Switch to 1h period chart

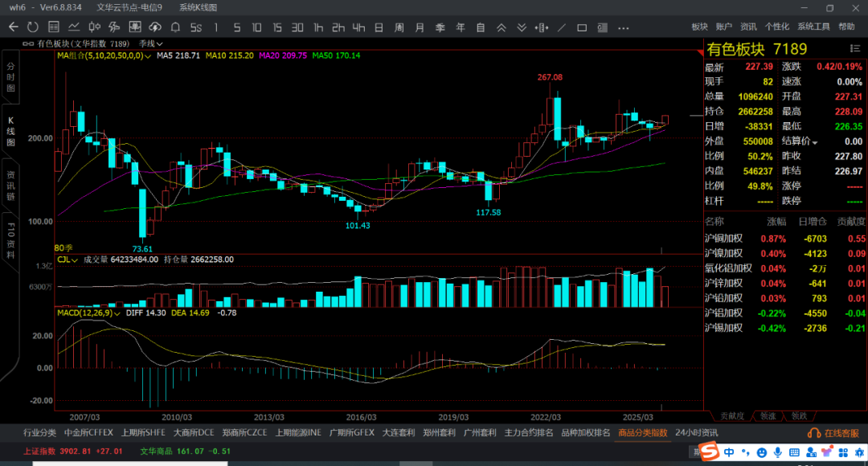pyautogui.click(x=318, y=27)
